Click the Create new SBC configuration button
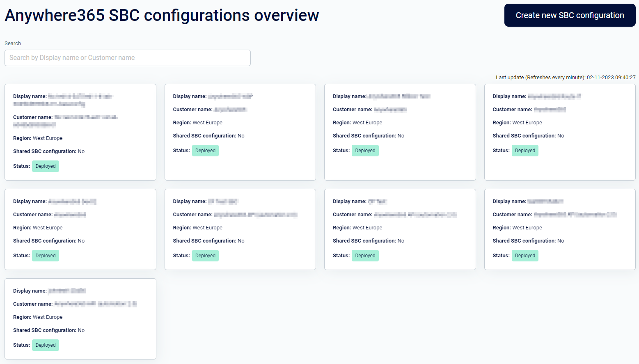 (x=570, y=15)
